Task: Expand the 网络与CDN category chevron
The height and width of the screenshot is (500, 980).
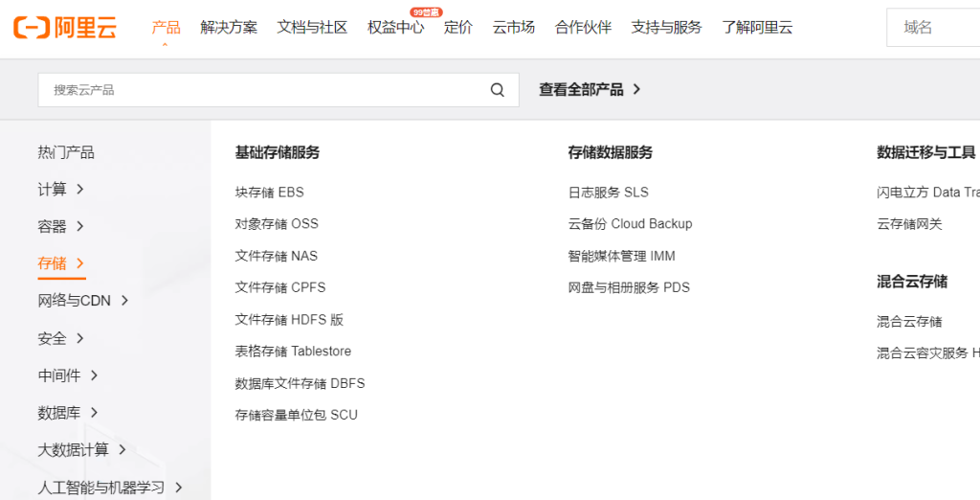Action: 124,301
